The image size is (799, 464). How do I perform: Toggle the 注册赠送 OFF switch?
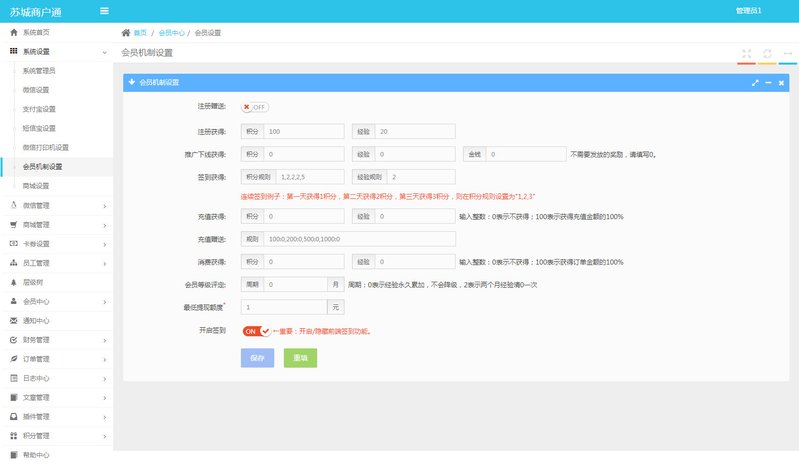pyautogui.click(x=255, y=107)
